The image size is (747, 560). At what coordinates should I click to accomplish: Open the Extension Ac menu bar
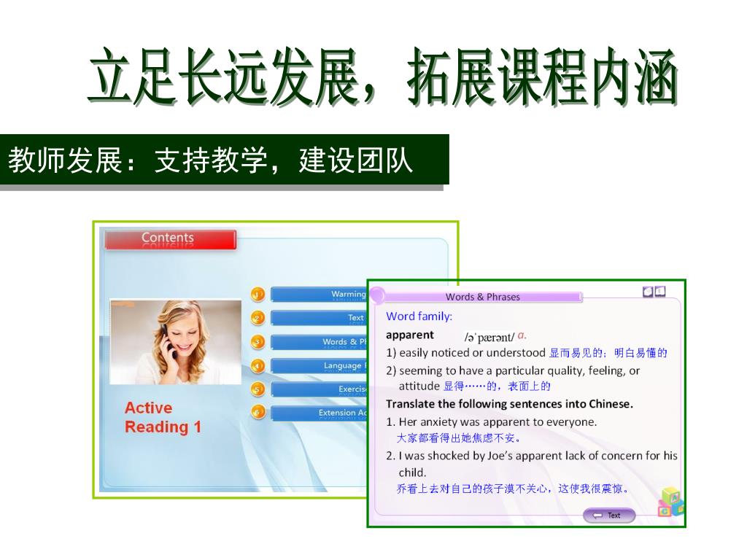[319, 413]
